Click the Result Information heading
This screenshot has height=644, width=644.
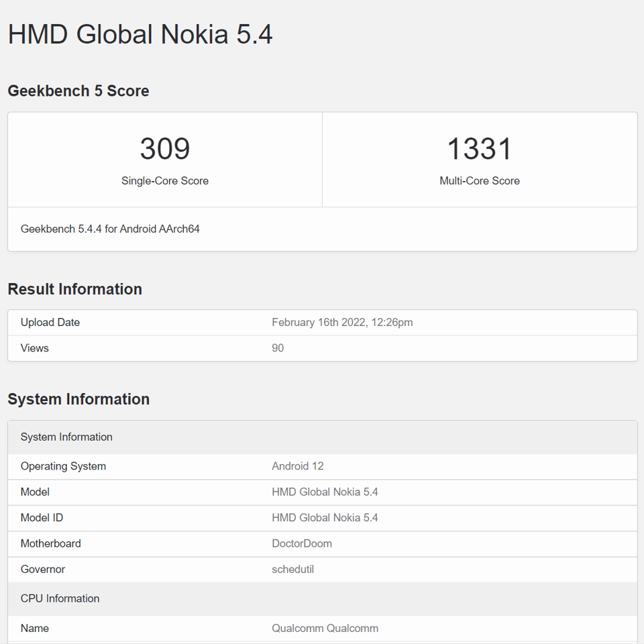[x=74, y=289]
